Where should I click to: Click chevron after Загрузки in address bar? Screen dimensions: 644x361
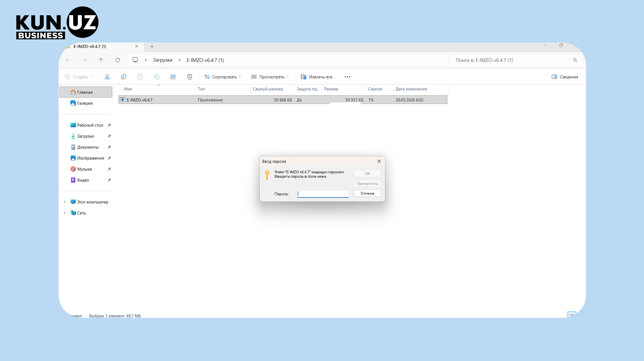click(179, 60)
